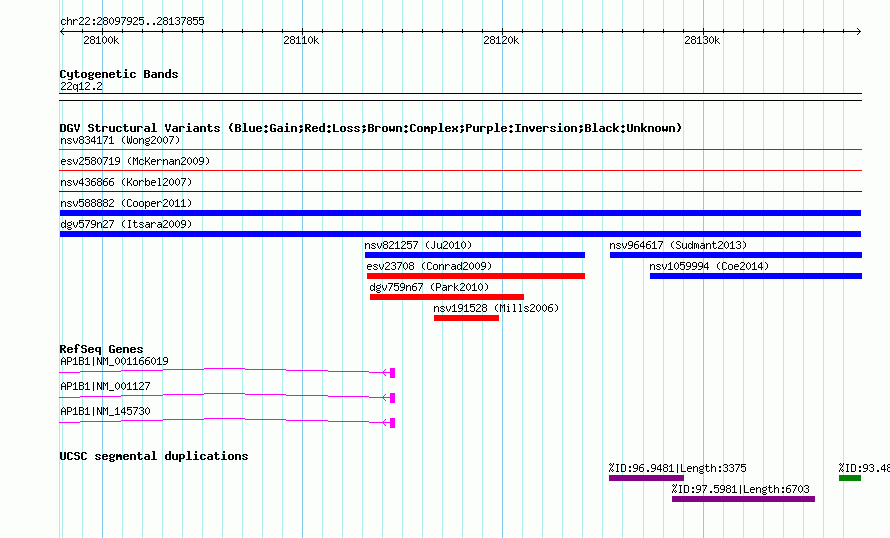Click the dgv759n67 (Park2010) red loss bar

(x=447, y=297)
